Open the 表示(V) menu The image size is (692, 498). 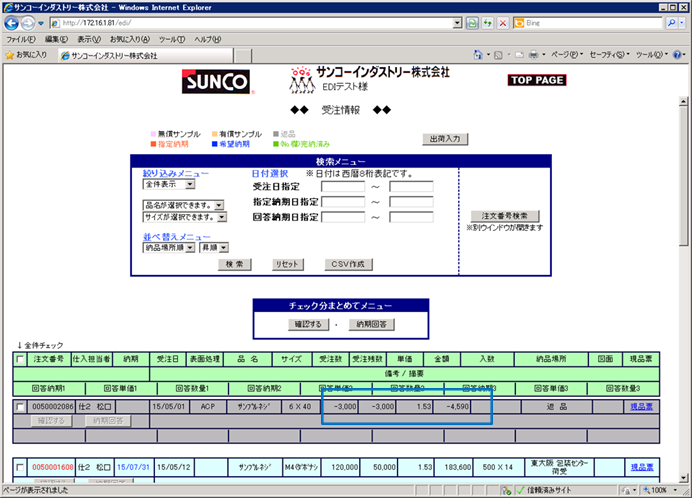click(x=89, y=39)
